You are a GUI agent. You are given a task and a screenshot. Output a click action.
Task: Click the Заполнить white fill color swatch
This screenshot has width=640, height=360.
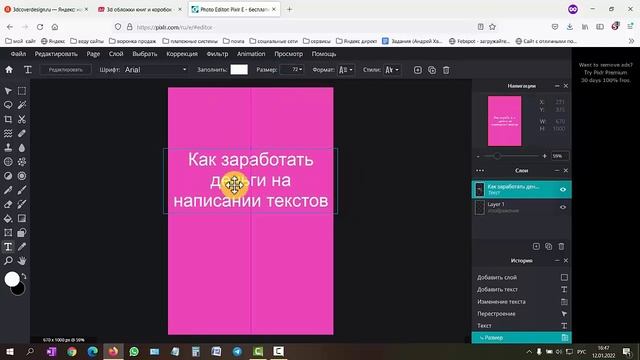(239, 70)
